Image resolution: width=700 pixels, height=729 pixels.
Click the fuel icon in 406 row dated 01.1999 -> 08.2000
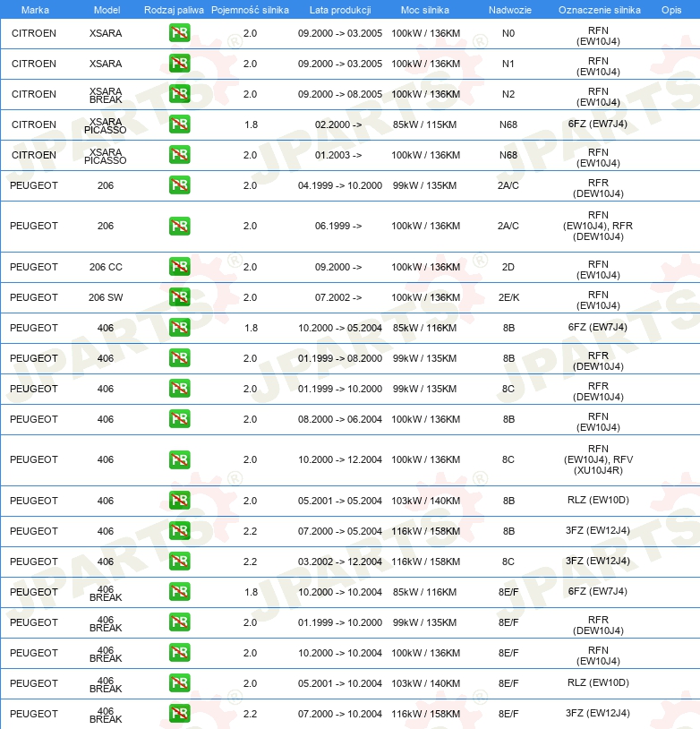point(179,358)
